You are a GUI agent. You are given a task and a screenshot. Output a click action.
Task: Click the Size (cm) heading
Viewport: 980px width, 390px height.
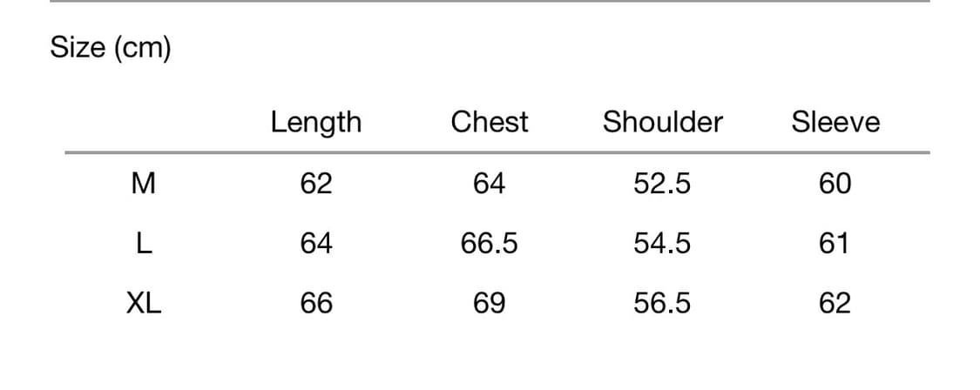point(111,48)
